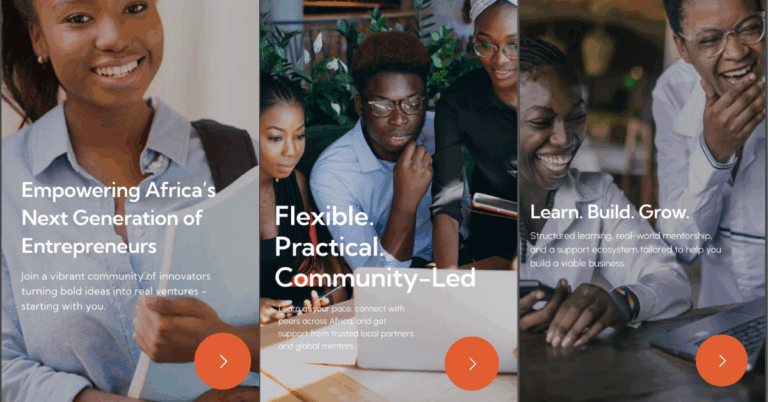Screen dimensions: 768x402
Task: Click the 'Join a vibrant community of innovators' paragraph
Action: click(116, 291)
